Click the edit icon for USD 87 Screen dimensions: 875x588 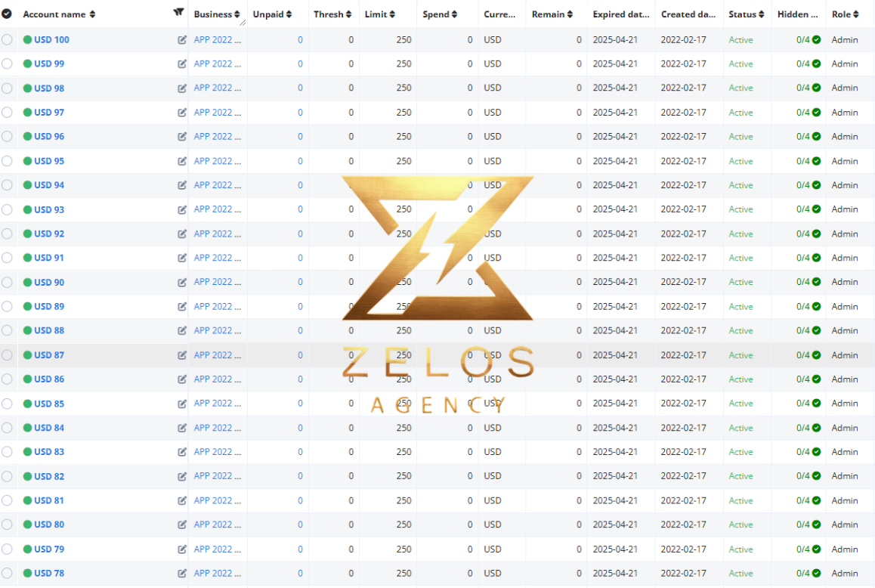182,355
